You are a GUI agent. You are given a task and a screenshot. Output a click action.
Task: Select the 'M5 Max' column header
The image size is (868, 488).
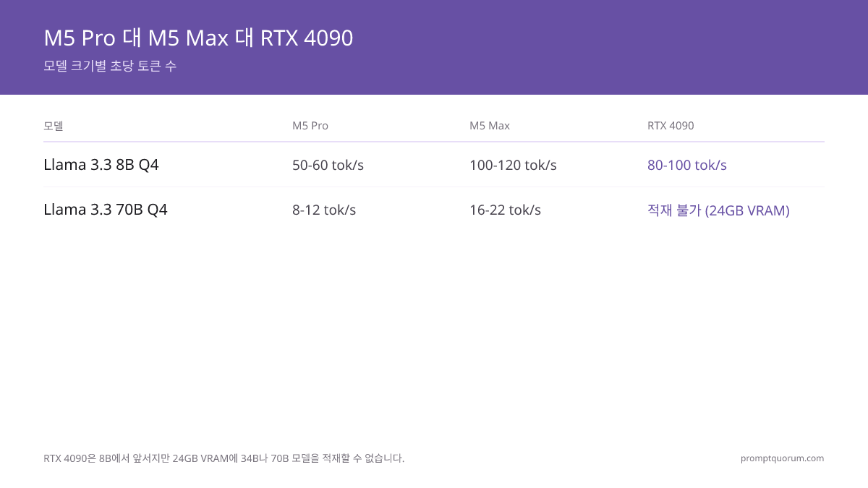(x=490, y=126)
